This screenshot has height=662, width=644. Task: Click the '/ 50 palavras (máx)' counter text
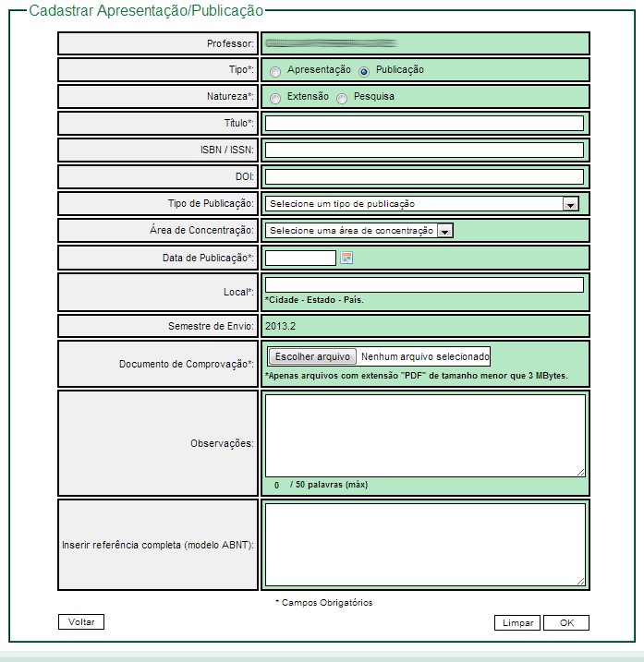[x=329, y=485]
